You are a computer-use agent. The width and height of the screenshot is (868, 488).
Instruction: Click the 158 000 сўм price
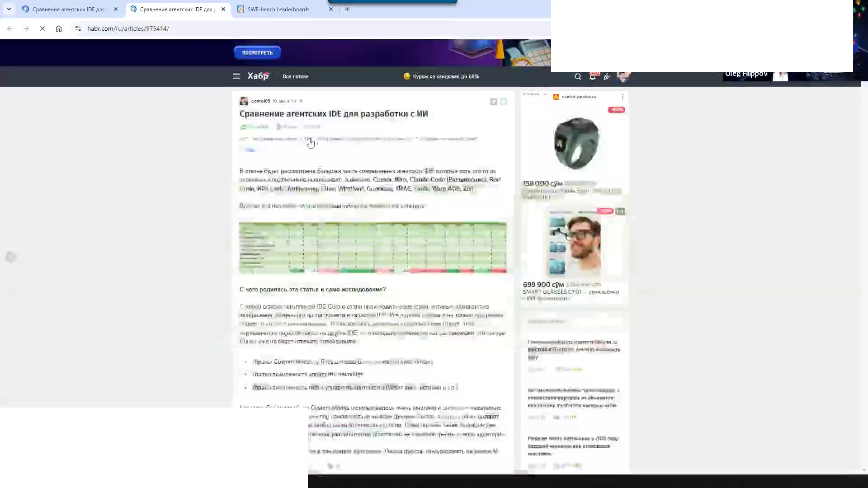542,183
